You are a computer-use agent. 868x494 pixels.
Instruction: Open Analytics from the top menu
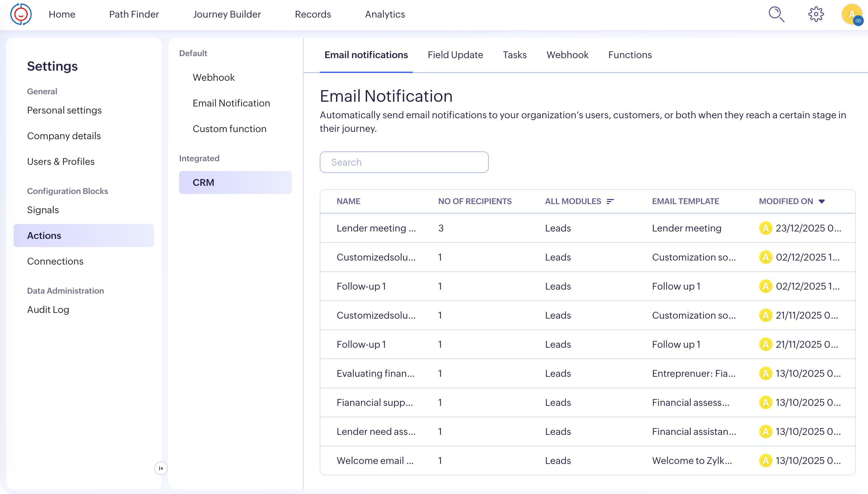[385, 14]
